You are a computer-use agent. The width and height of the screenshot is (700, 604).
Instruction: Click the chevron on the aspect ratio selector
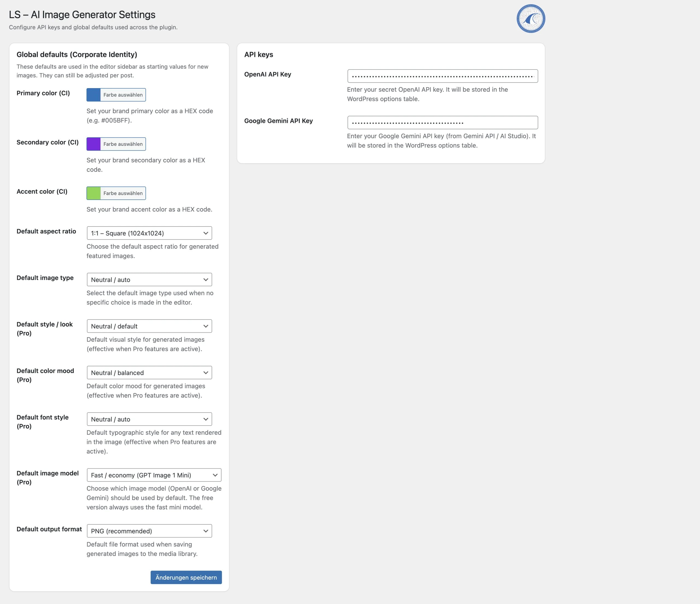coord(205,233)
